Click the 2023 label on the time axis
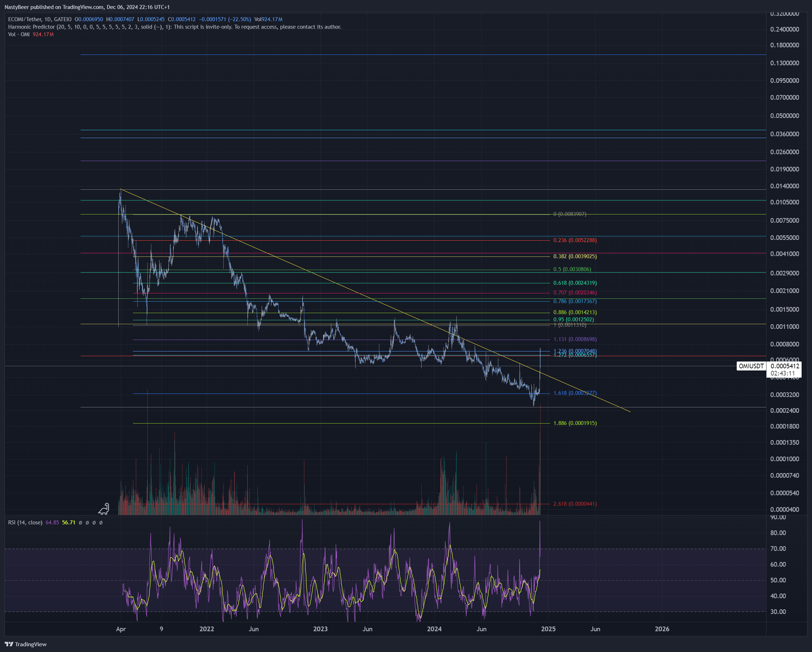 (320, 629)
